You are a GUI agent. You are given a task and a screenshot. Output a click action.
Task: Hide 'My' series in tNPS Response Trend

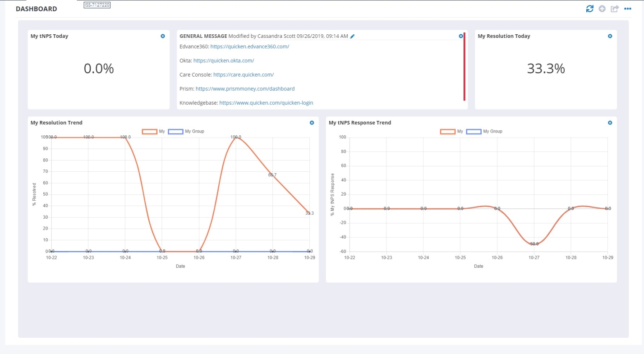tap(452, 132)
